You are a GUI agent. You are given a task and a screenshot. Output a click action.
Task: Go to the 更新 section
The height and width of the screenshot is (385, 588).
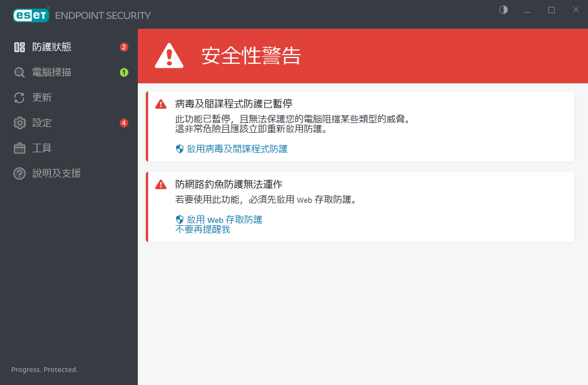click(x=42, y=98)
